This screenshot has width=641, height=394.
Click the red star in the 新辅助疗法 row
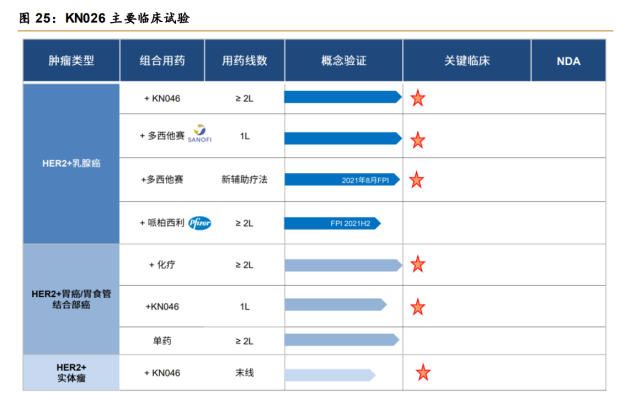(x=416, y=179)
